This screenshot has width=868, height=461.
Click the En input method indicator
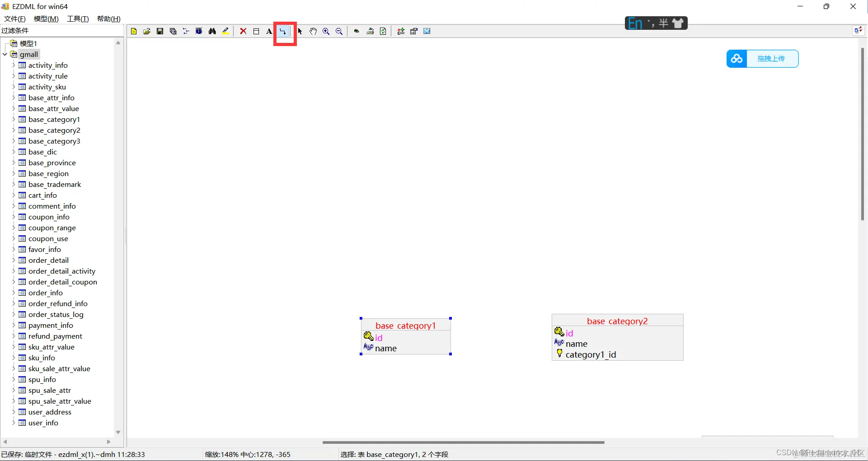click(635, 23)
